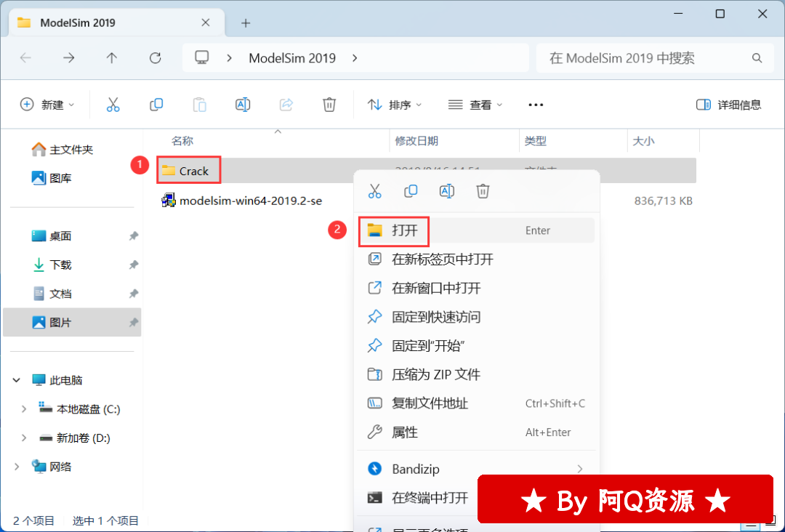Expand the 网络 tree node
The image size is (785, 532).
[x=17, y=467]
